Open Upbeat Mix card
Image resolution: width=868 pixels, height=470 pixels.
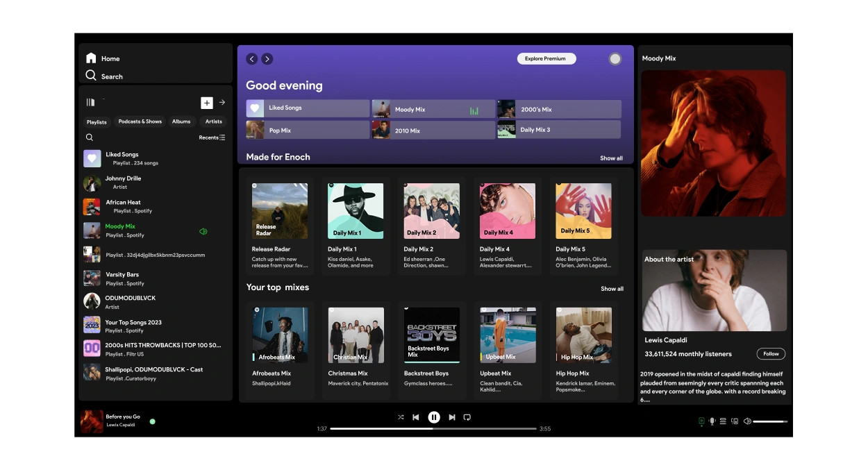[x=508, y=350]
